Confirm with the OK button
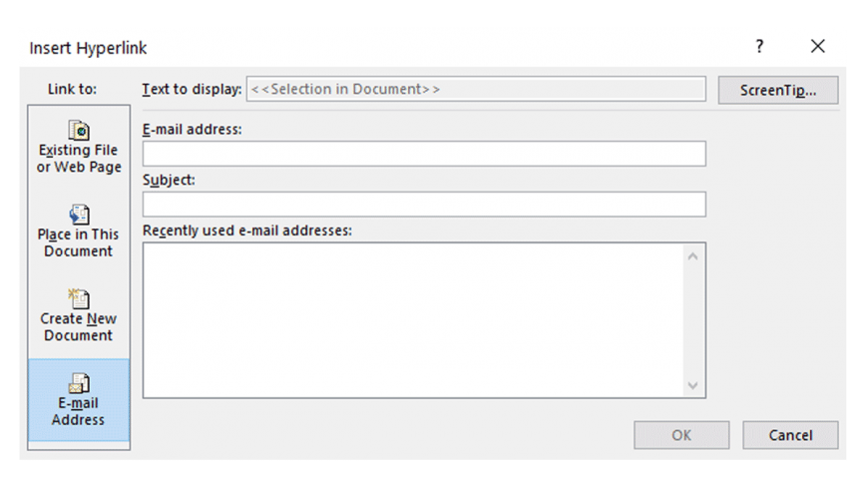This screenshot has width=868, height=488. [x=680, y=435]
